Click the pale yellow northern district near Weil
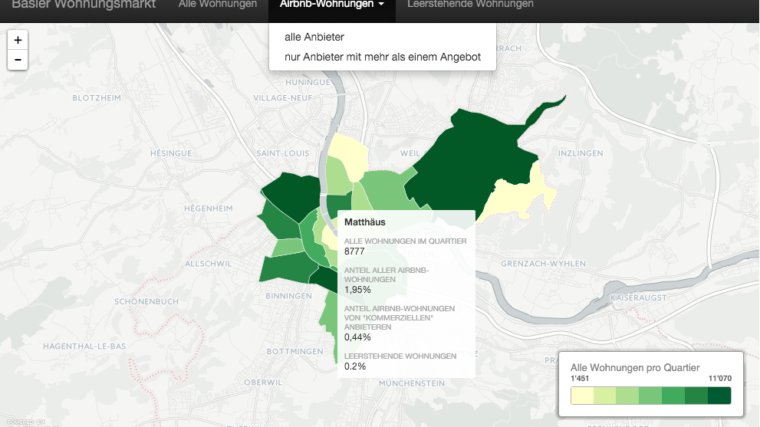Screen dimensions: 760x427 (345, 160)
